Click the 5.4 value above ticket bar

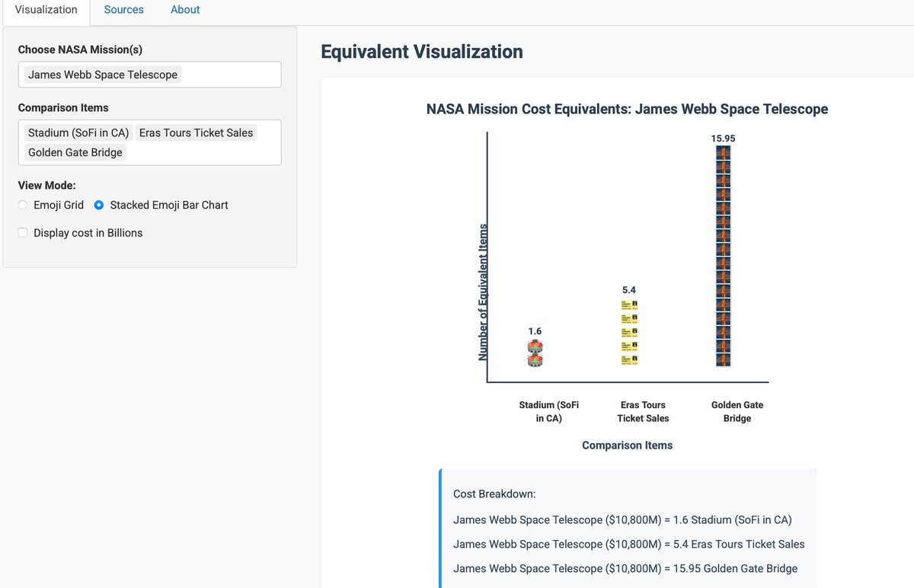[629, 290]
